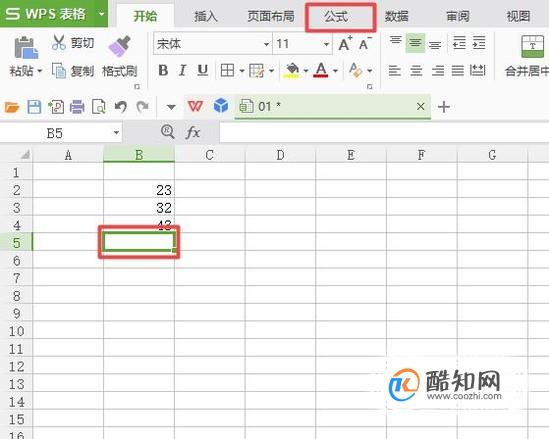Switch to the 公式 (Formulas) tab

coord(335,16)
